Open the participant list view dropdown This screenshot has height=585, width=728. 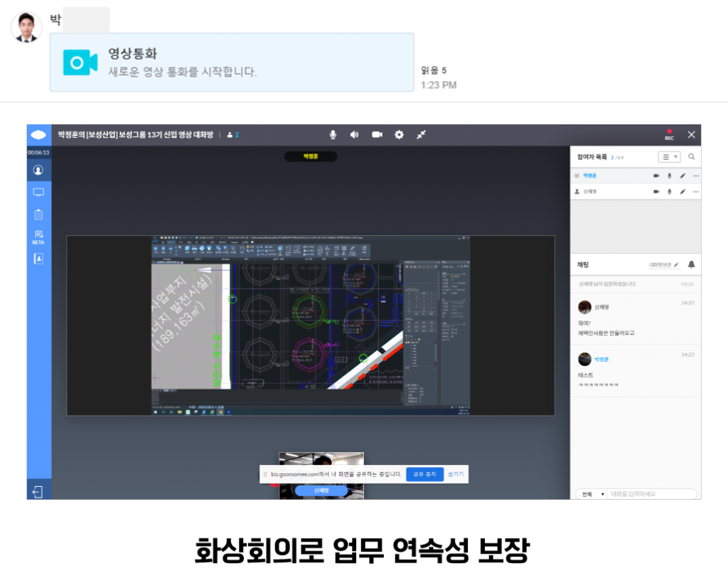(670, 157)
